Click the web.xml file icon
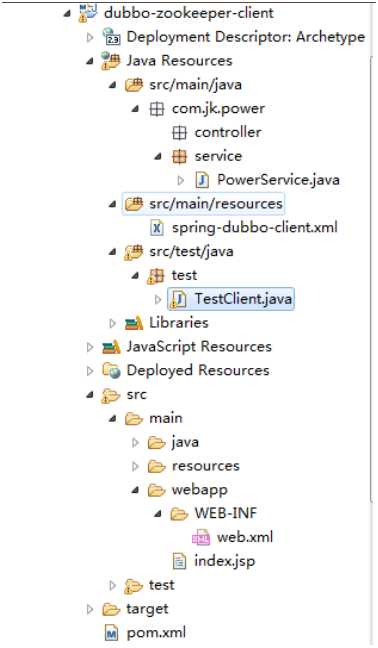The height and width of the screenshot is (648, 378). click(201, 537)
